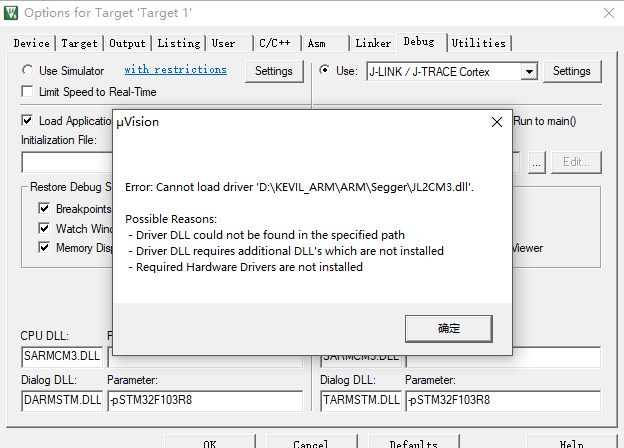Open the Target tab
Viewport: 624px width, 448px height.
(79, 43)
